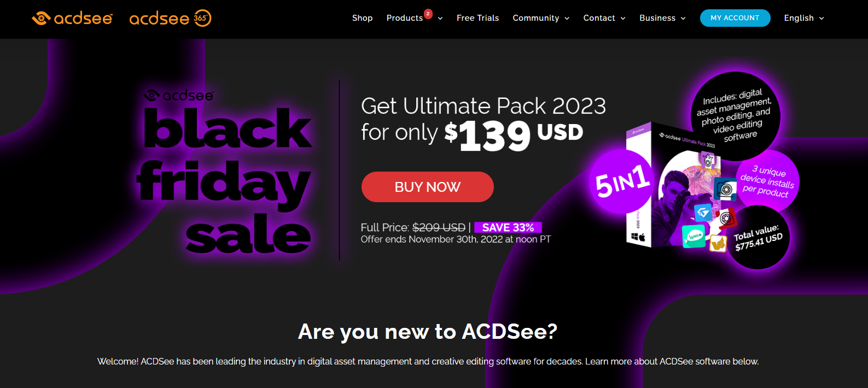Expand the Business dropdown menu
This screenshot has height=388, width=868.
[662, 18]
